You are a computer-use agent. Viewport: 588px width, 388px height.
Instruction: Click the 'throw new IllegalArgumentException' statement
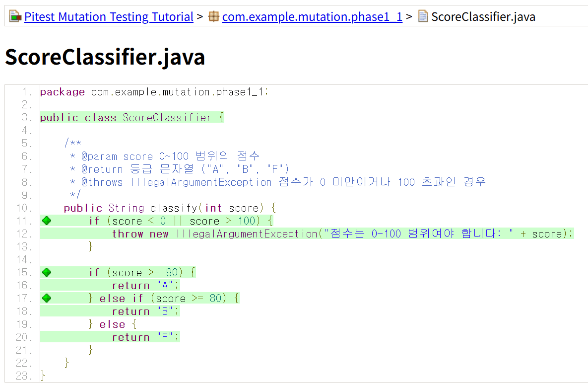(342, 233)
